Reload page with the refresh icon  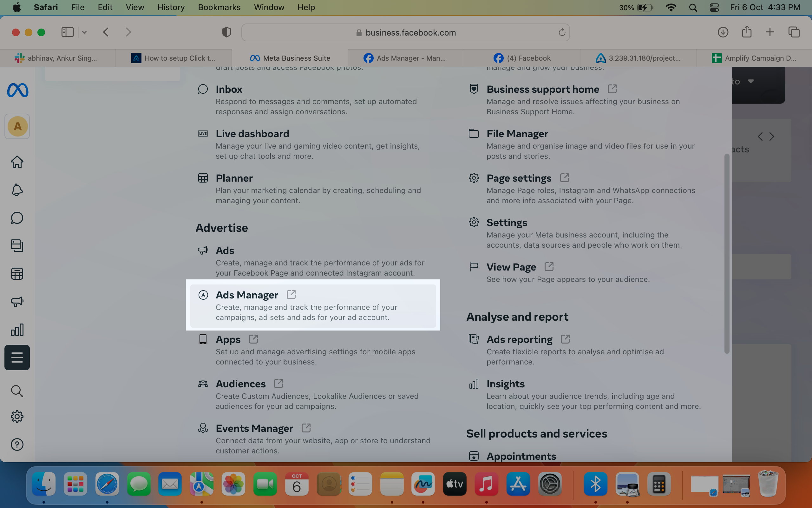point(562,32)
